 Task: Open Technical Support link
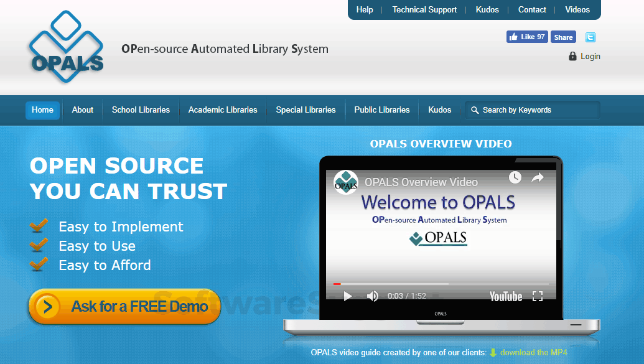[424, 9]
